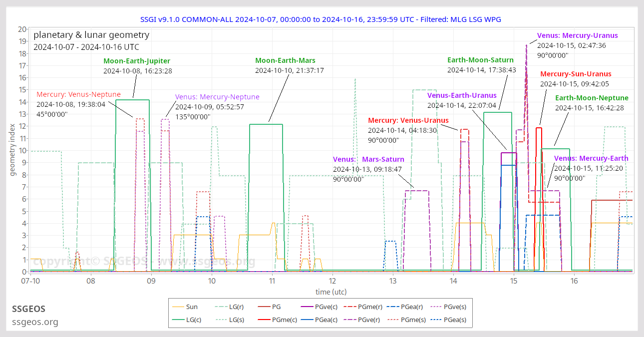Image resolution: width=644 pixels, height=337 pixels.
Task: Select the Sun legend line icon
Action: tap(179, 307)
